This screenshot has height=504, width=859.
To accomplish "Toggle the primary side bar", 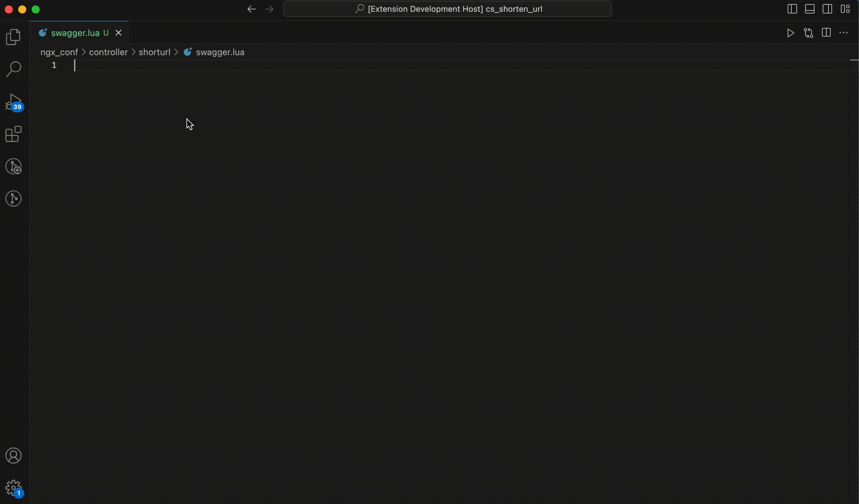I will (792, 9).
